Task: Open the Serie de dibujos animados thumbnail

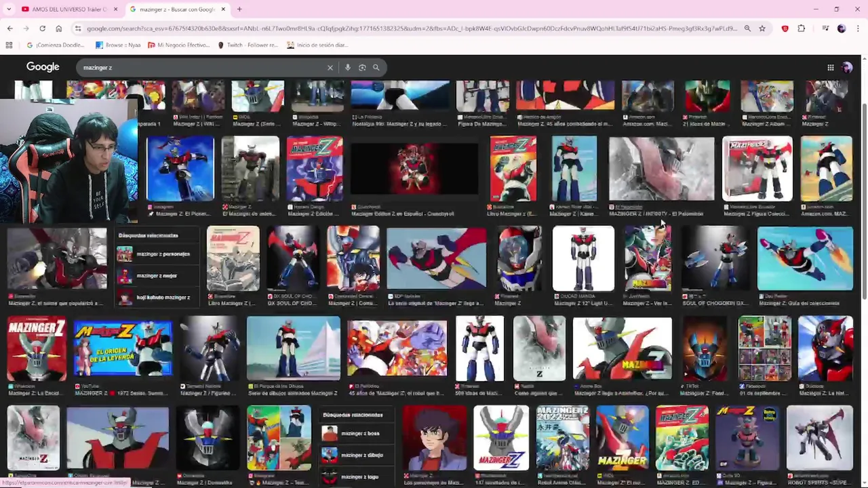Action: pos(293,348)
